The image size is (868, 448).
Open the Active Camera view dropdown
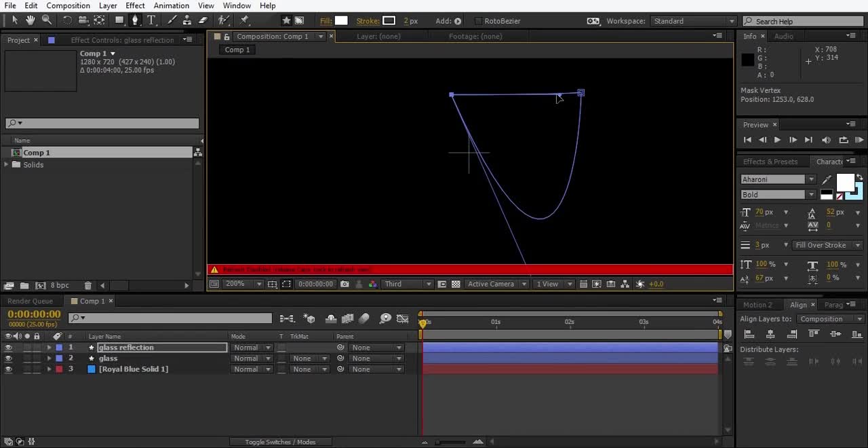[496, 284]
